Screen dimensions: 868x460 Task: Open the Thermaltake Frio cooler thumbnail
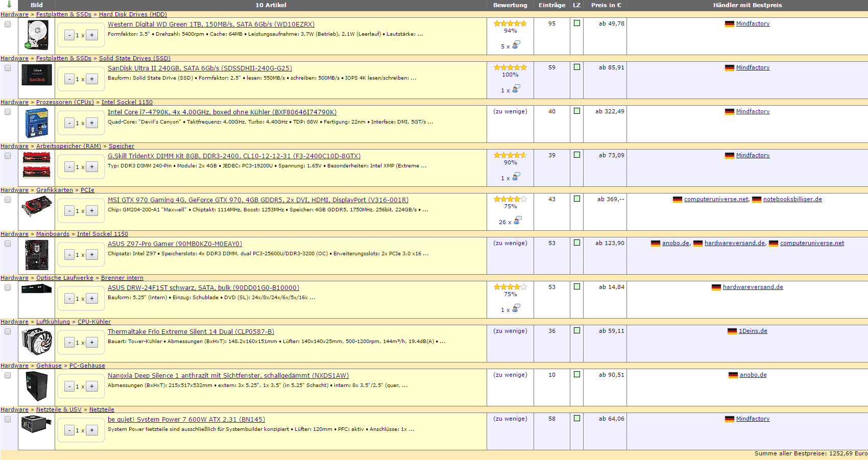coord(37,341)
